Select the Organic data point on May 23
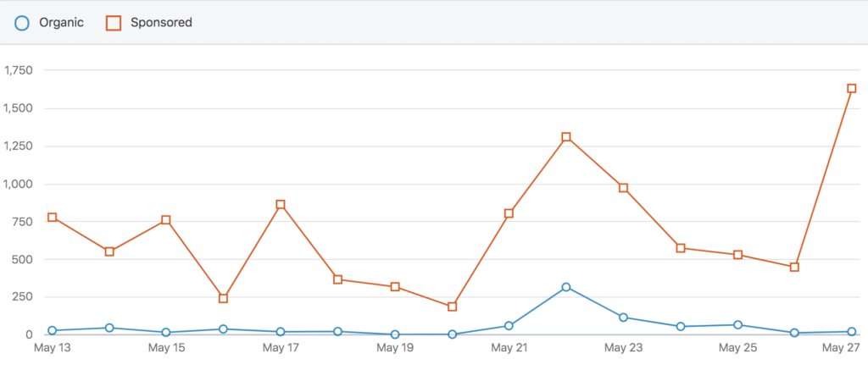The width and height of the screenshot is (868, 370). point(623,318)
